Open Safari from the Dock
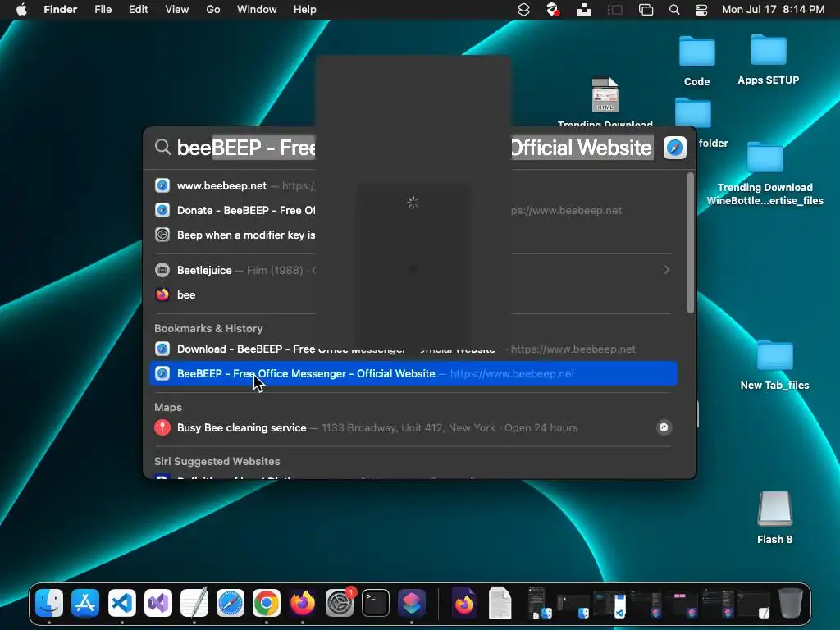This screenshot has height=630, width=840. 231,603
